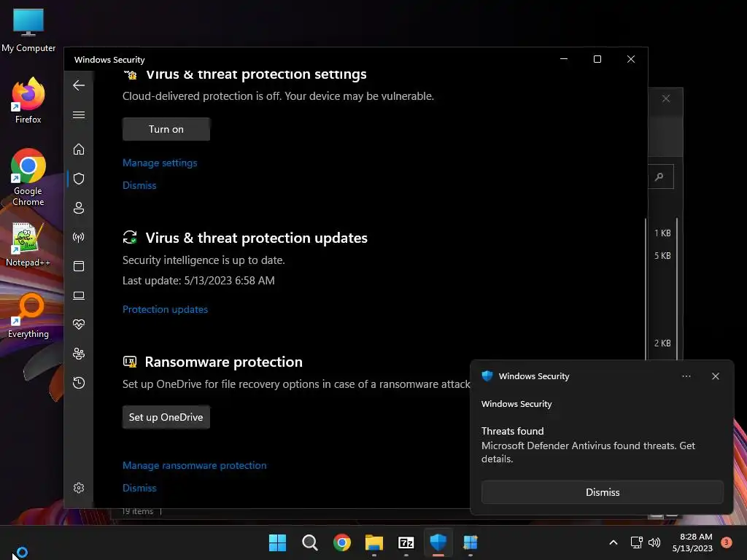The image size is (747, 560).
Task: Click the background window's vertical scrollbar
Action: (676, 290)
